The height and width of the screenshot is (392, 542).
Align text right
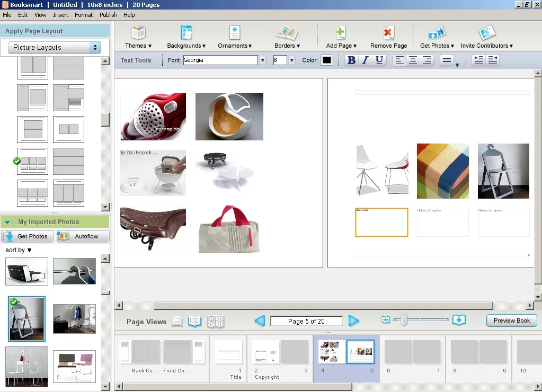point(427,60)
